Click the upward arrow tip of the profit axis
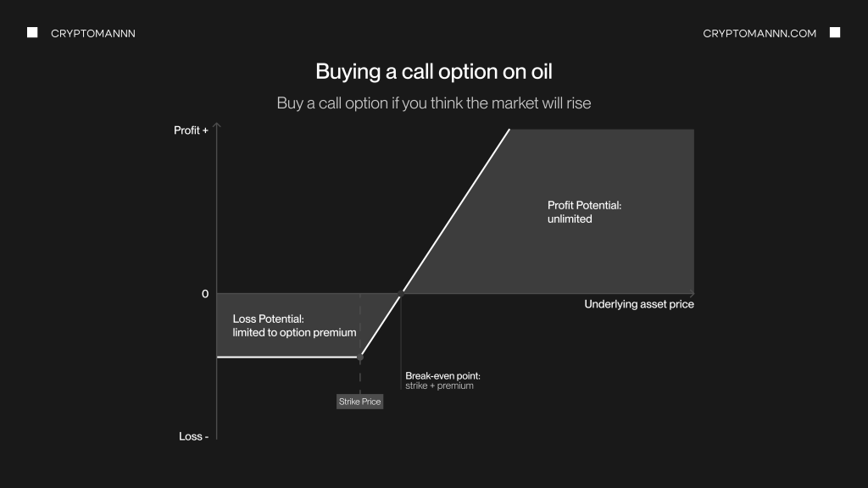Screen dimensions: 868x488 [x=218, y=125]
